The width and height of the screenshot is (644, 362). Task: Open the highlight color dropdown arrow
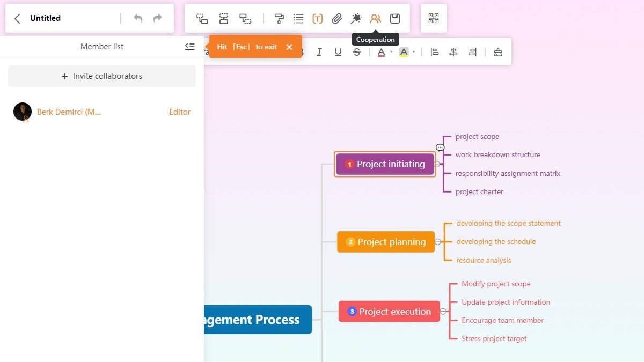(x=414, y=52)
